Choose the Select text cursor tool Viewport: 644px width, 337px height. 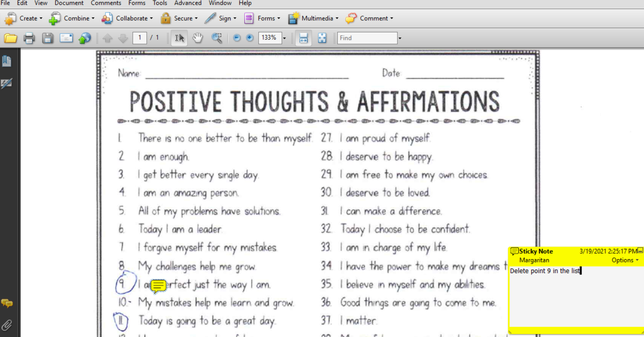point(179,38)
